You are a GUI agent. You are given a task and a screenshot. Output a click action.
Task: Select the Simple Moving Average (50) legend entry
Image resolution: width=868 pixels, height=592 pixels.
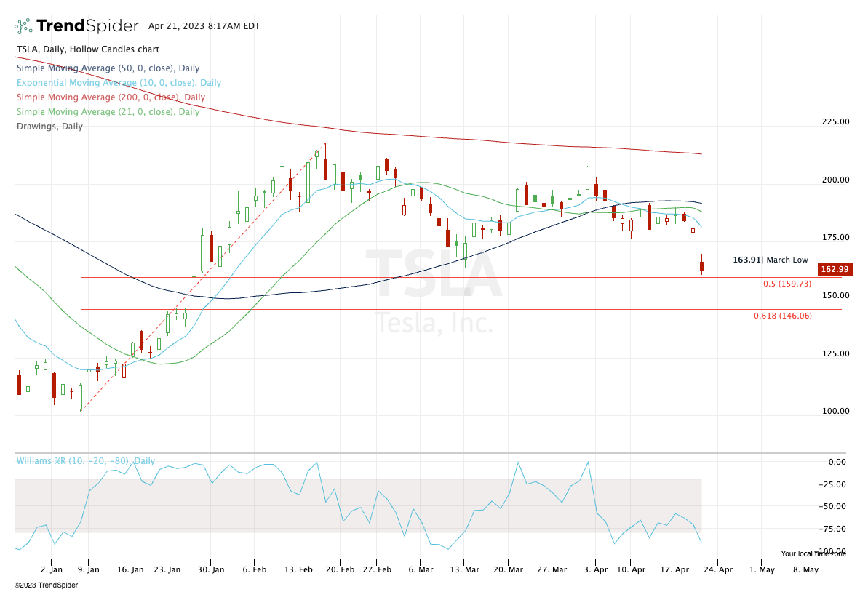(x=108, y=68)
